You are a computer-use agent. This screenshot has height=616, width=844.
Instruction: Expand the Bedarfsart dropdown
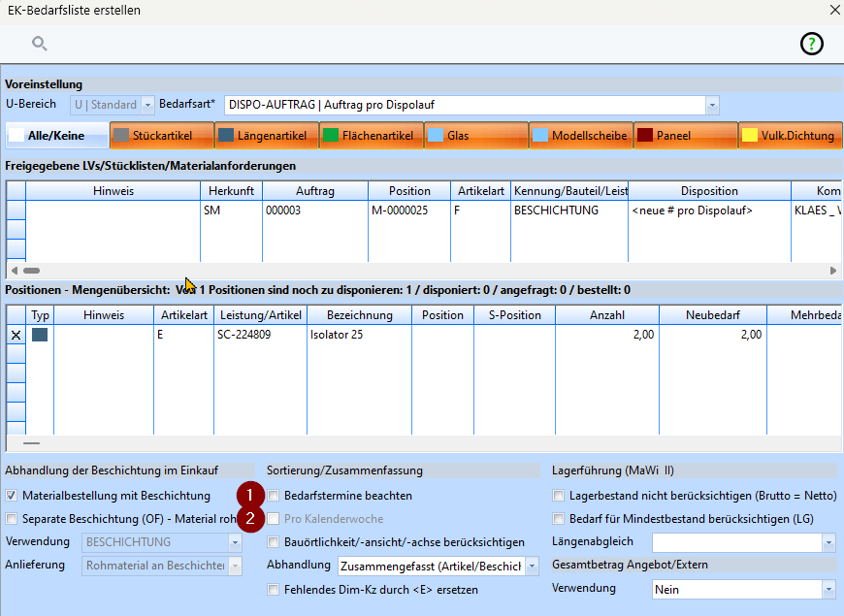coord(712,104)
